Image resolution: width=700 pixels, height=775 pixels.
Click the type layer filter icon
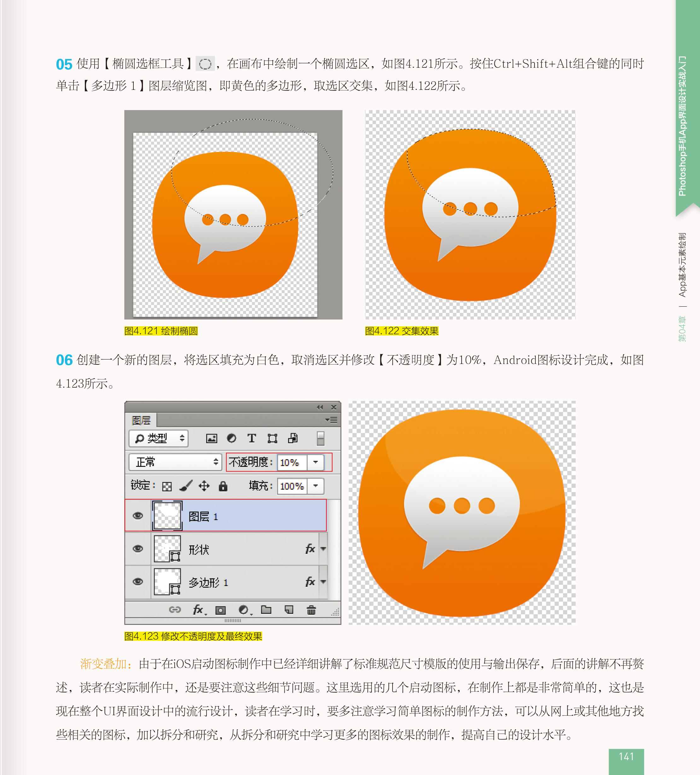coord(252,438)
